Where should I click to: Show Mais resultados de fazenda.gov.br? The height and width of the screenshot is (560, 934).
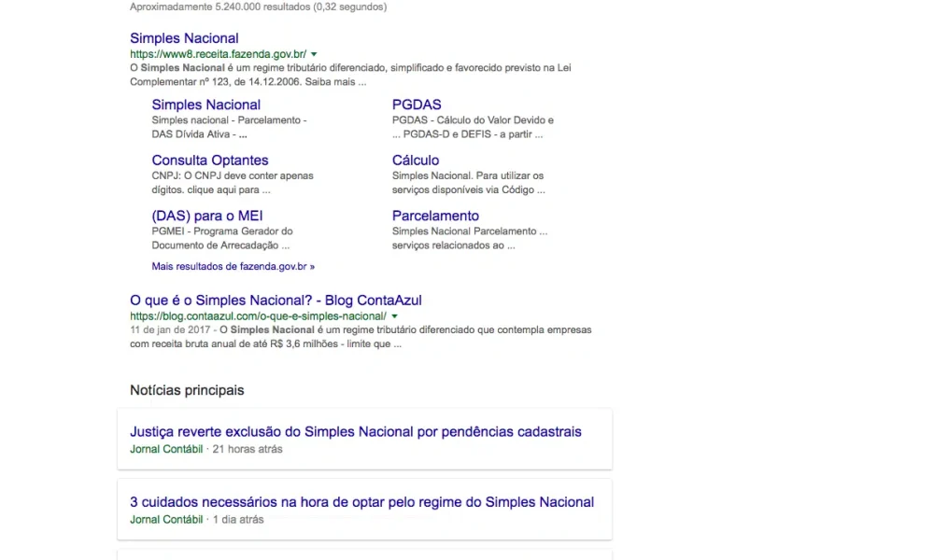(x=233, y=266)
